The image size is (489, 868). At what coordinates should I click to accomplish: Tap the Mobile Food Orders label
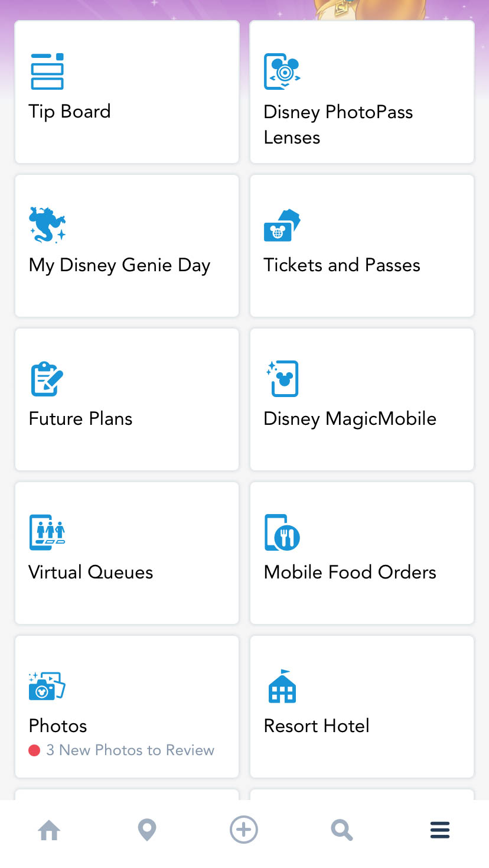(x=350, y=573)
